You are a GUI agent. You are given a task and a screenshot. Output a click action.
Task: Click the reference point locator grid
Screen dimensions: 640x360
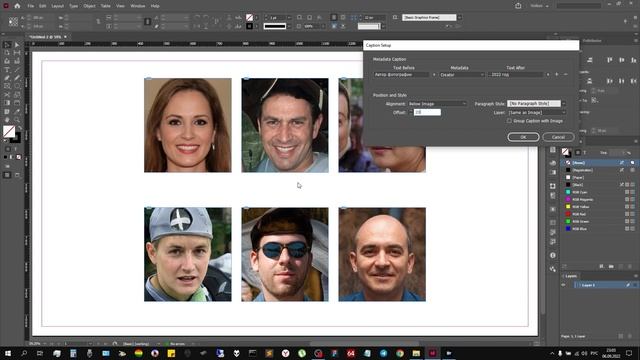click(x=13, y=22)
